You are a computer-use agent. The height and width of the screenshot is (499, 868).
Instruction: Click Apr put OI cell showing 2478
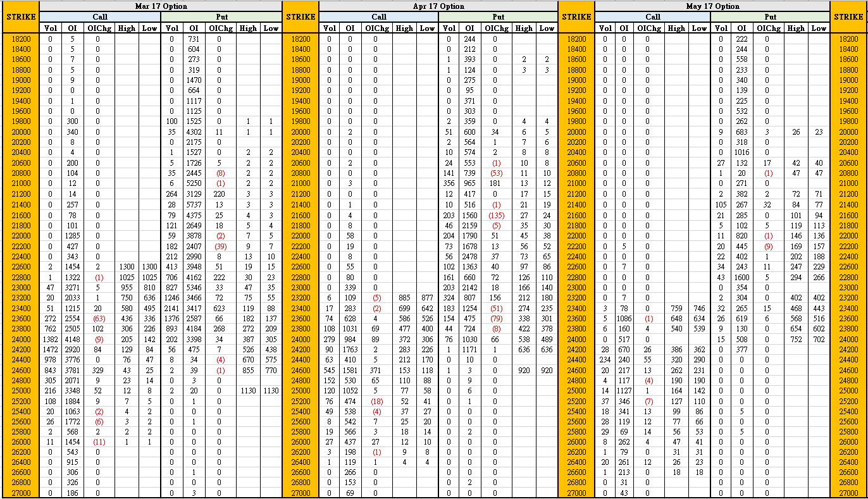coord(469,256)
